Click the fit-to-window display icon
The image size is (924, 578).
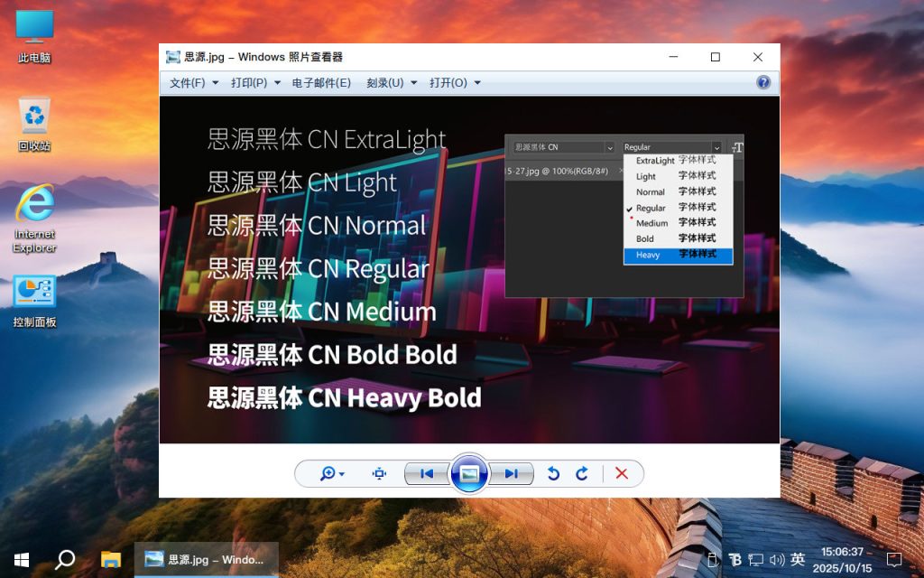(x=378, y=473)
